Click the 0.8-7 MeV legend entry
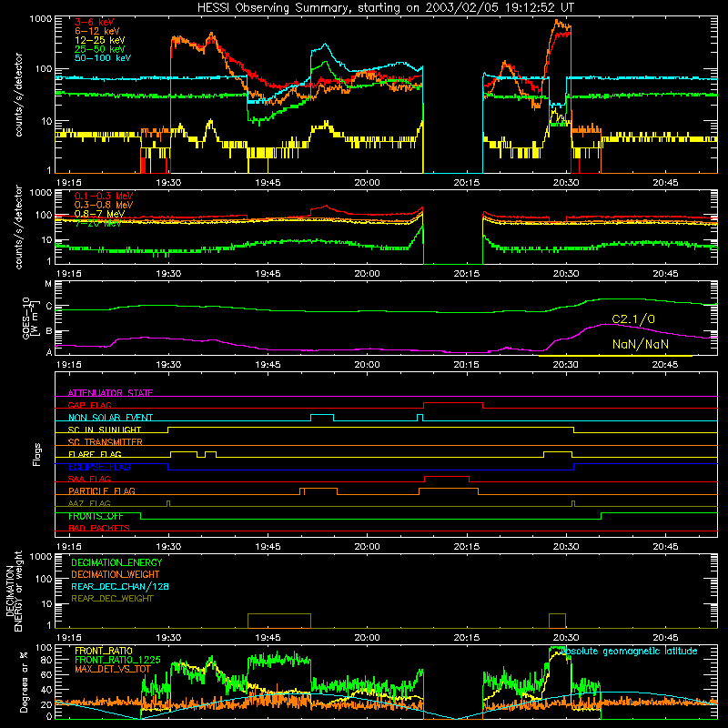Screen dimensions: 728x728 click(x=99, y=214)
